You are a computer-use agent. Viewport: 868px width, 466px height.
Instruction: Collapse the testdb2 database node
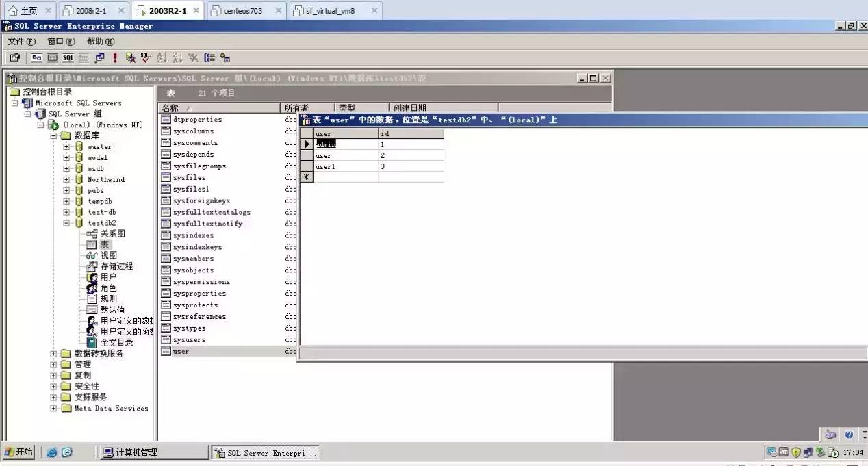coord(66,223)
